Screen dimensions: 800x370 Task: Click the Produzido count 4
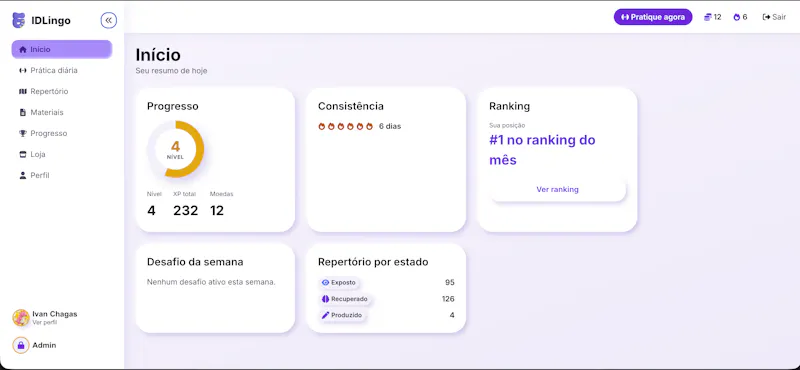click(452, 315)
